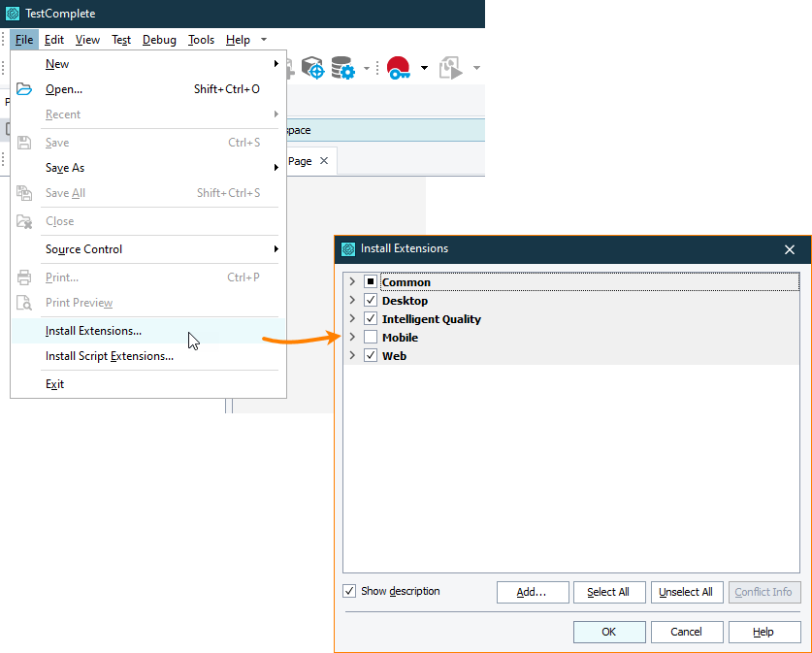Select the Intelligent Quality label

pyautogui.click(x=432, y=319)
